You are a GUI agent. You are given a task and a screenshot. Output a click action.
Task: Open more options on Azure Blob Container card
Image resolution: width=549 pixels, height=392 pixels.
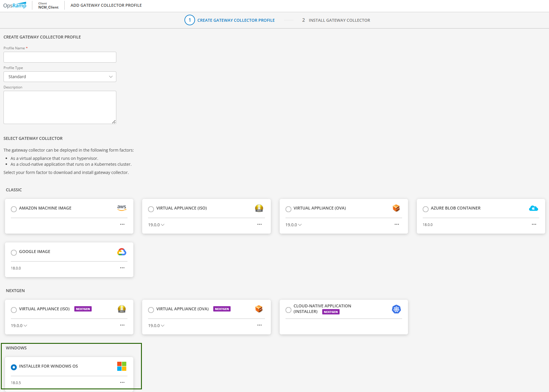coord(534,225)
